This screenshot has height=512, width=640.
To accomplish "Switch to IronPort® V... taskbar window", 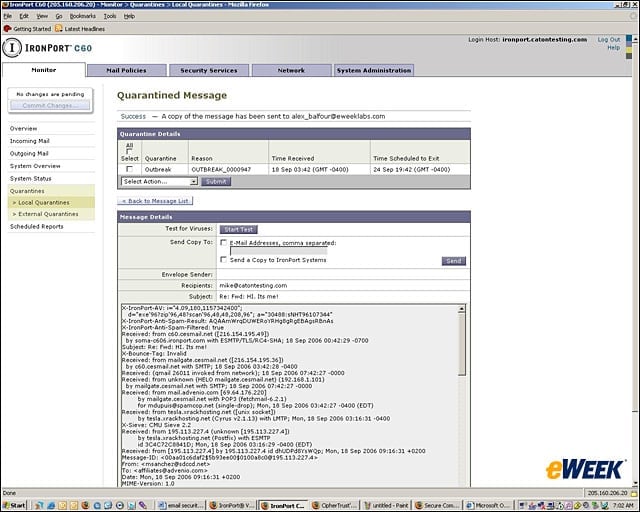I will (232, 505).
